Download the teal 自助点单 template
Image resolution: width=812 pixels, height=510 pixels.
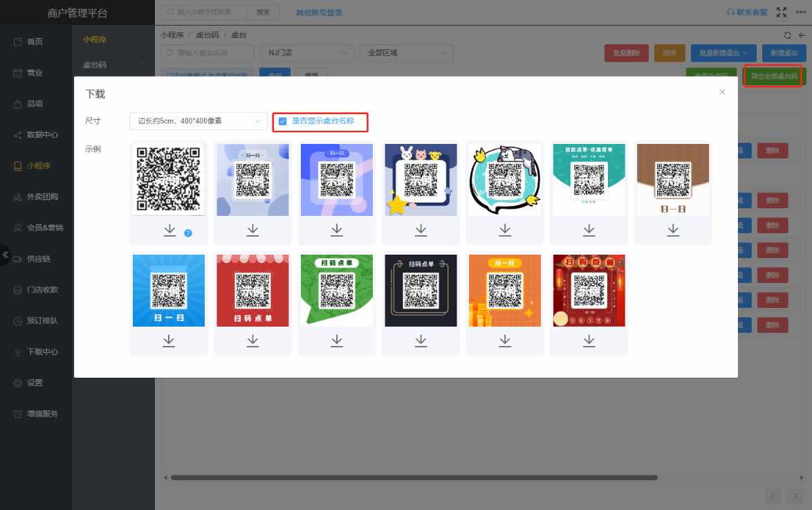pyautogui.click(x=589, y=230)
